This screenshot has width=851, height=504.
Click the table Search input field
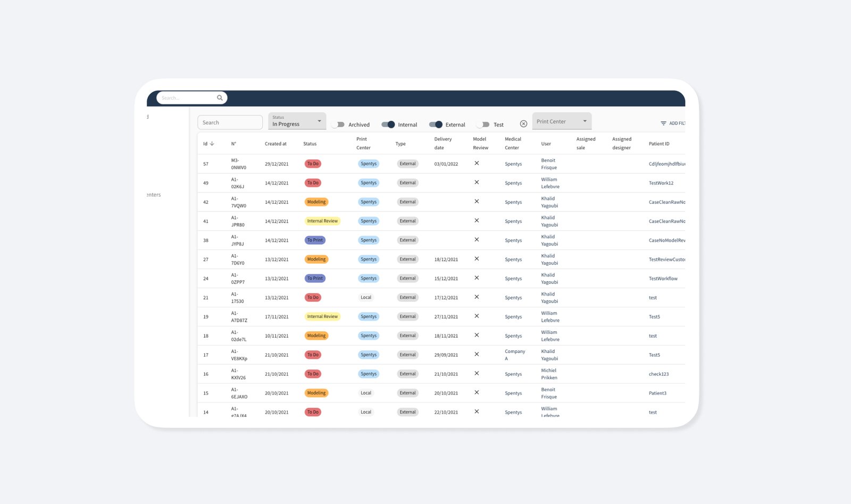click(x=230, y=122)
